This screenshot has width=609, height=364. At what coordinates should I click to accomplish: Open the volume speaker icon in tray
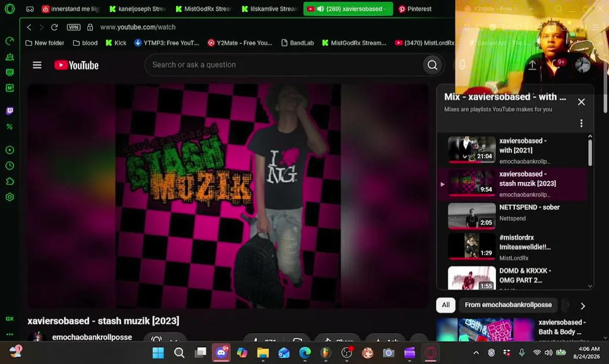tap(549, 353)
